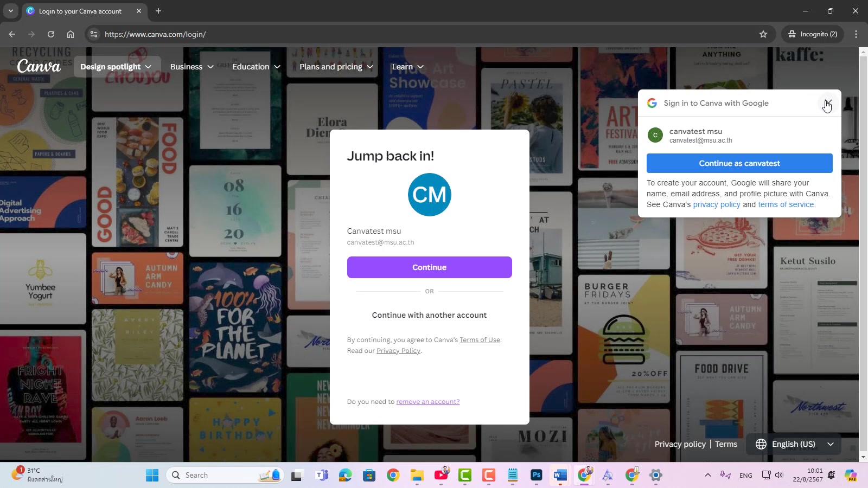Click the page vertical scrollbar
Viewport: 868px width, 488px height.
pyautogui.click(x=863, y=254)
